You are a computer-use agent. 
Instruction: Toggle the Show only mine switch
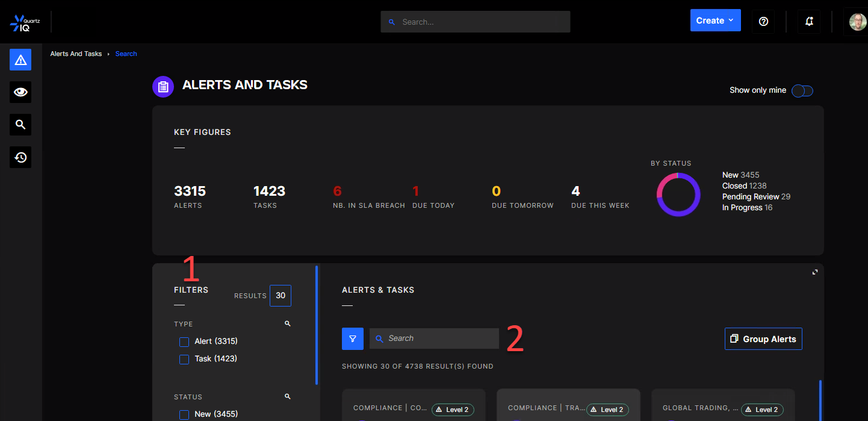pos(802,90)
